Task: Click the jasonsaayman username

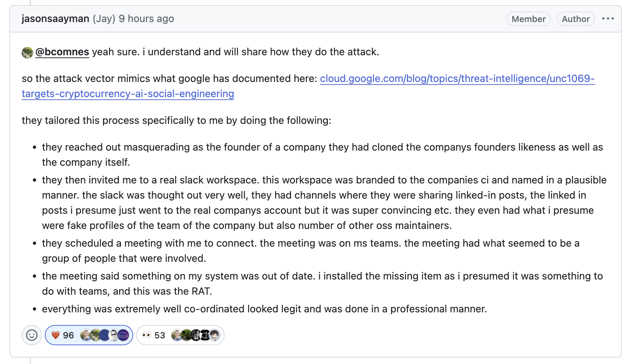Action: click(55, 19)
